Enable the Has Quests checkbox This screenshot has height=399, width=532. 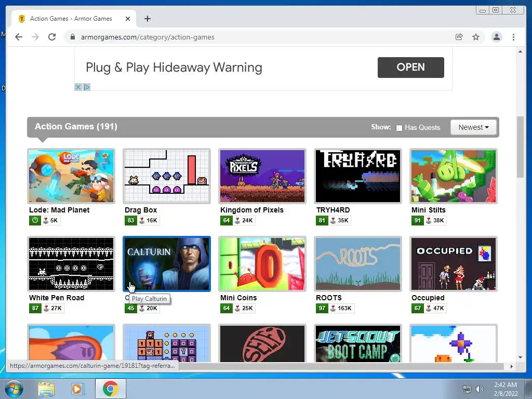point(400,128)
